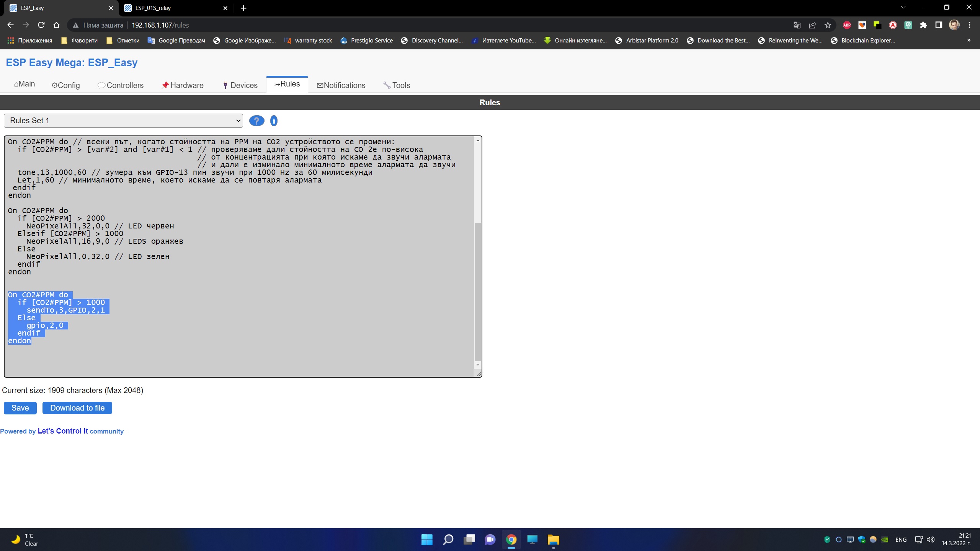Bookmark this page with the star icon
This screenshot has width=980, height=551.
(828, 25)
